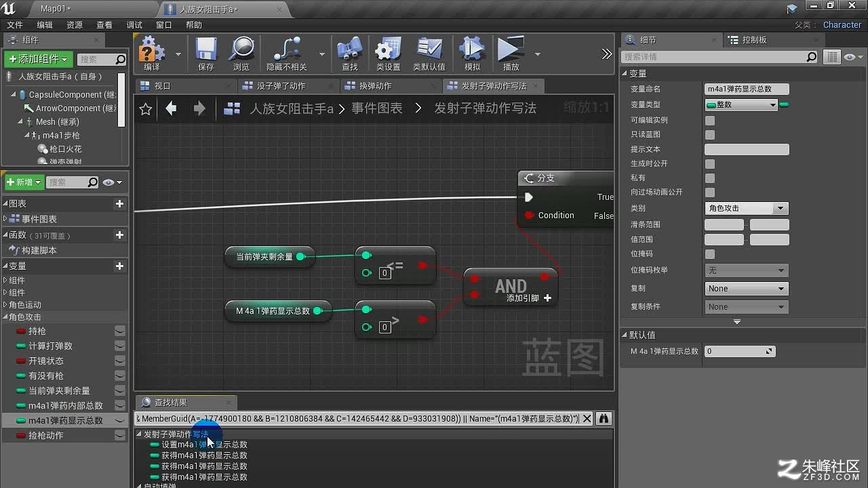
Task: Open replication dropdown set to None
Action: point(746,288)
